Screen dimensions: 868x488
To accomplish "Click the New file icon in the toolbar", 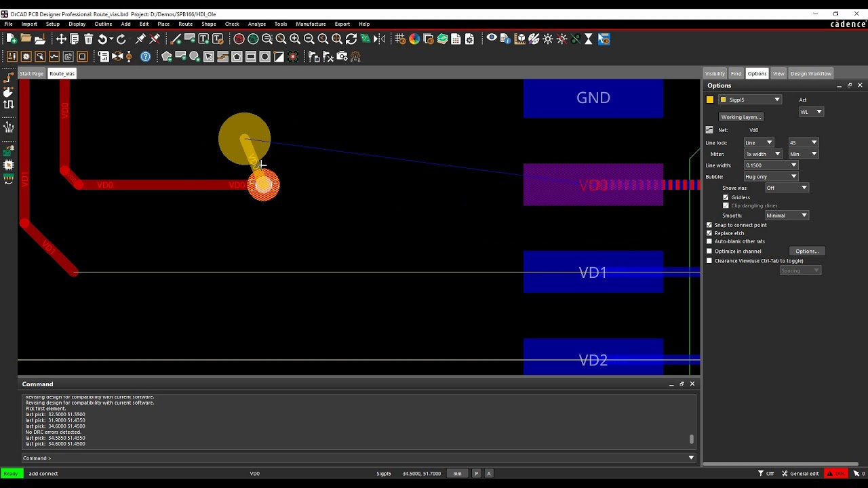I will click(x=12, y=39).
